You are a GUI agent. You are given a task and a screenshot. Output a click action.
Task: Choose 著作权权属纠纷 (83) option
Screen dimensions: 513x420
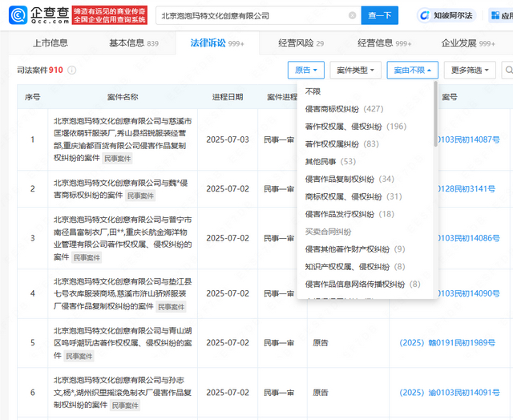point(341,143)
